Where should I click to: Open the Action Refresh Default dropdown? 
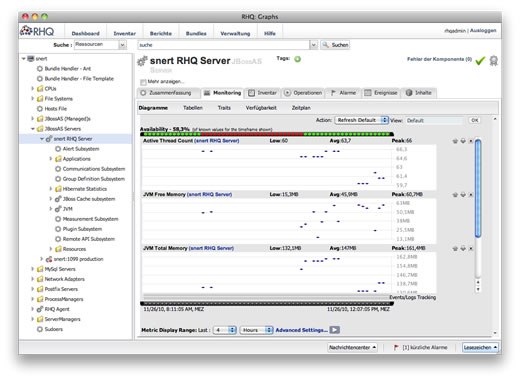[x=361, y=120]
